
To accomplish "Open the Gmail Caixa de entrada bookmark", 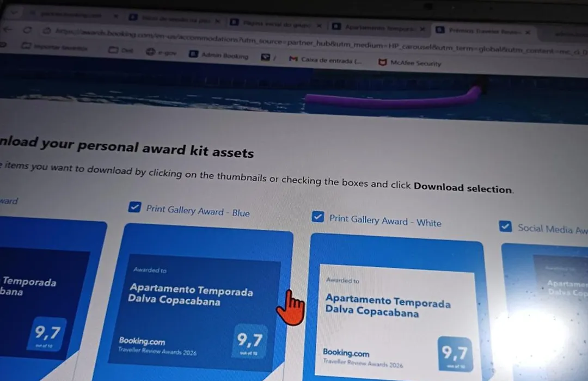I will pos(326,60).
